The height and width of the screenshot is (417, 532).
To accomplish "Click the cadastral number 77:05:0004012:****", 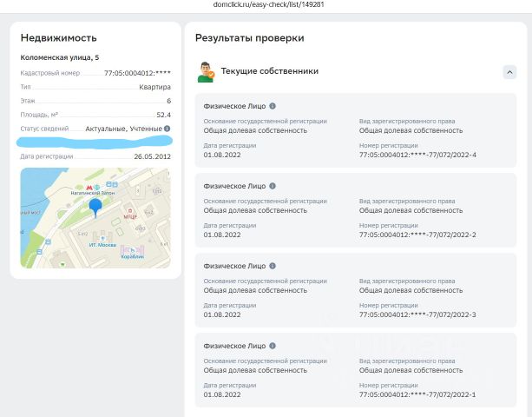I will click(x=137, y=73).
